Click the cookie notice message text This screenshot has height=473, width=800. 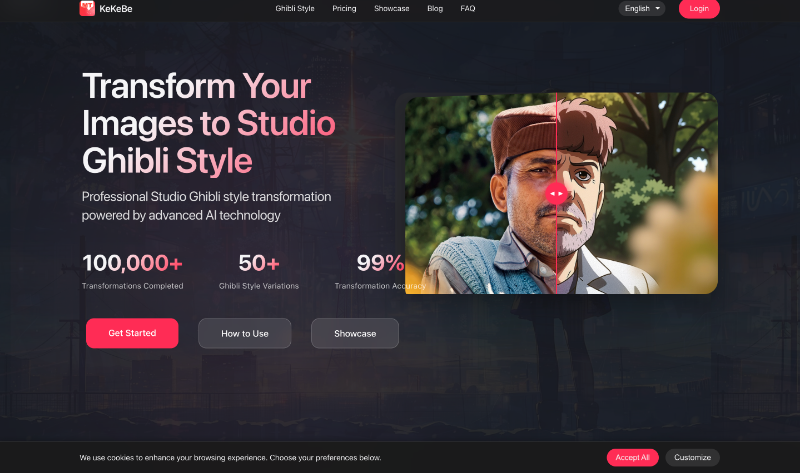[x=231, y=458]
